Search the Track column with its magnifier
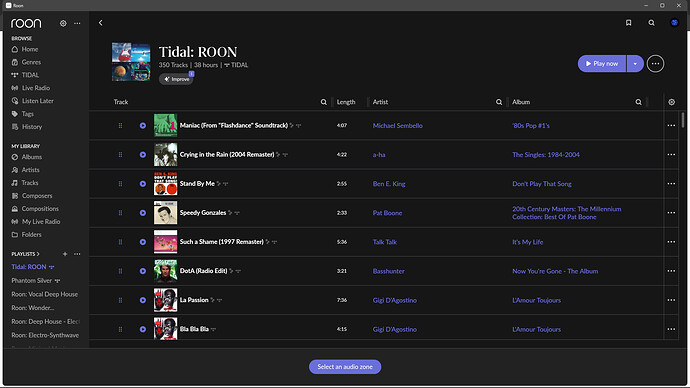 (x=323, y=102)
